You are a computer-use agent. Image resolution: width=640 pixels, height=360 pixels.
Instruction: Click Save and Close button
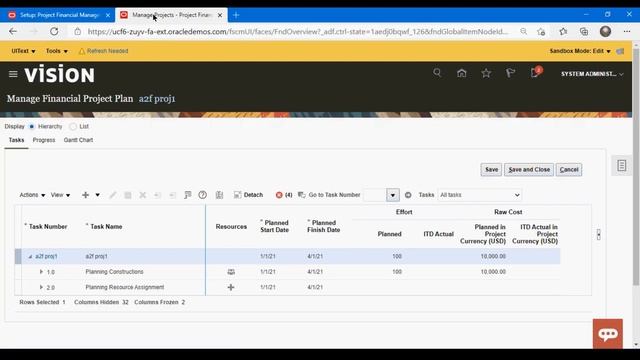529,169
